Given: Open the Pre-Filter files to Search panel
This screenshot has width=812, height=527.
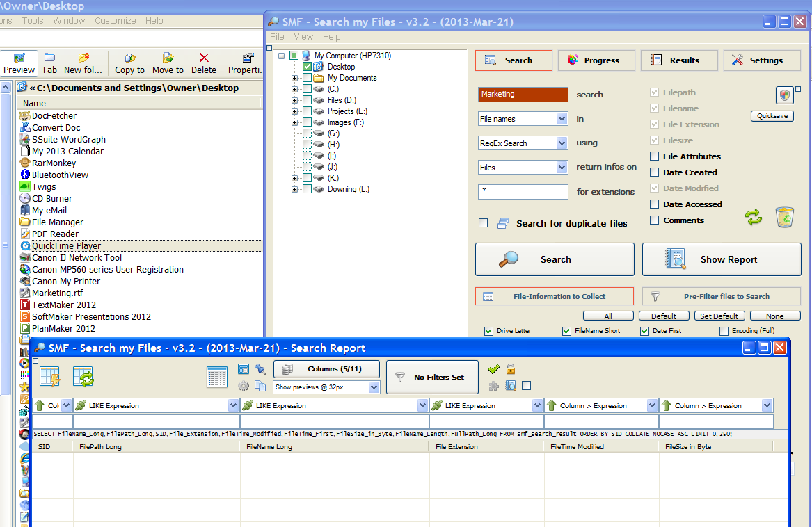Looking at the screenshot, I should tap(722, 297).
